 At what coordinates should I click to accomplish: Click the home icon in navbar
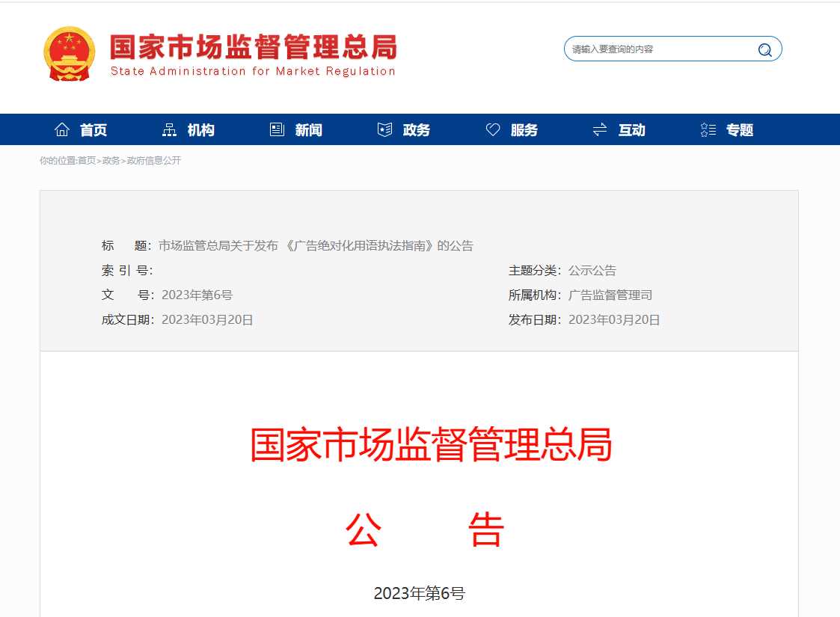click(62, 129)
